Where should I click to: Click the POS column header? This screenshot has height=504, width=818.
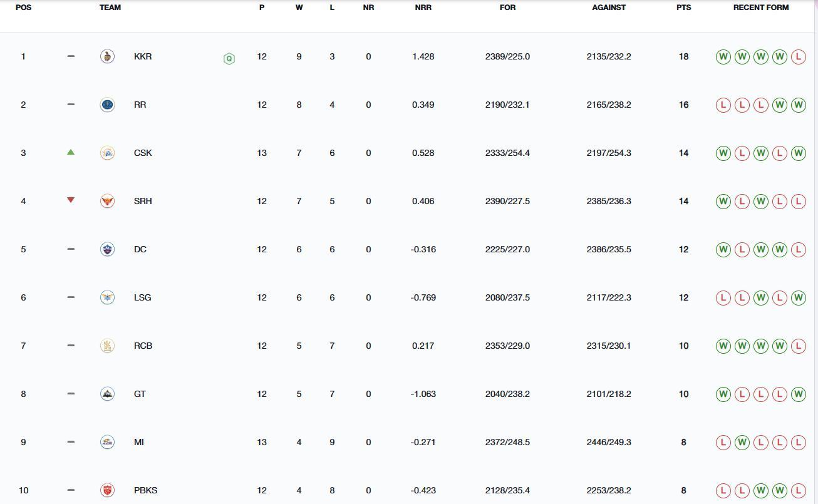[x=23, y=8]
